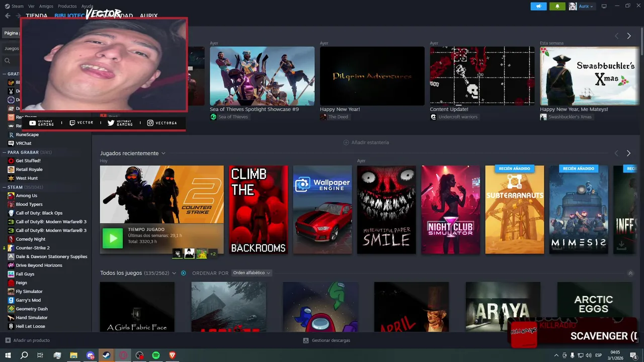Show hidden system tray icons
The image size is (644, 362).
tap(556, 355)
